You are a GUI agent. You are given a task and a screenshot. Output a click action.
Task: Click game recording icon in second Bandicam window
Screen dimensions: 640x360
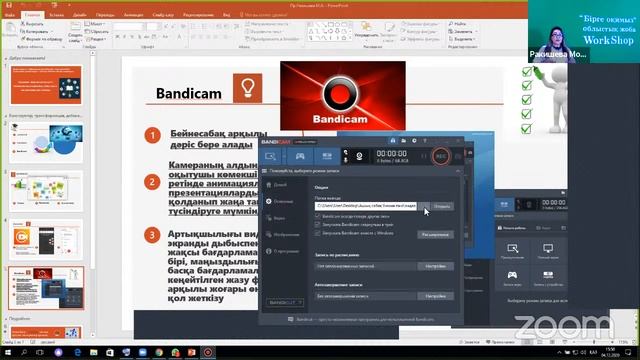tap(512, 278)
